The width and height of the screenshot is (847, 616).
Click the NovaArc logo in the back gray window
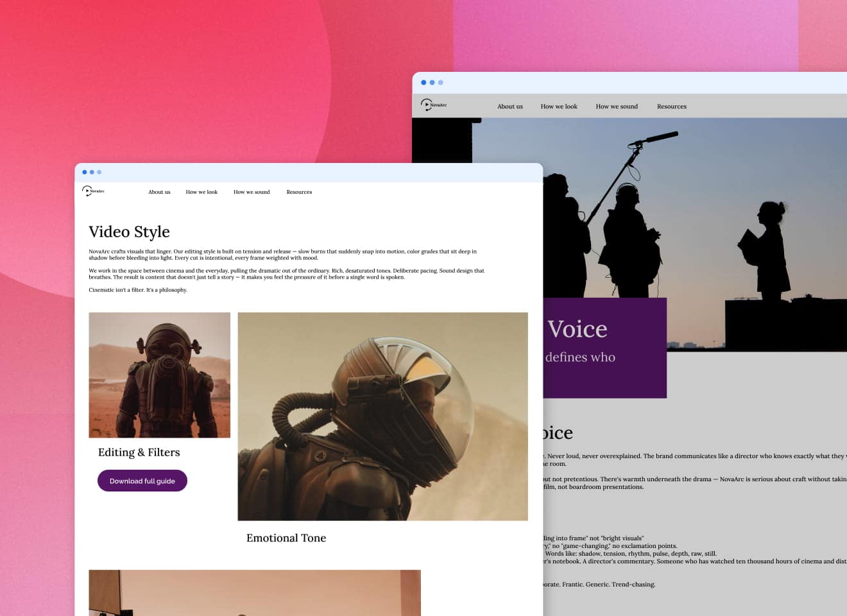point(434,105)
